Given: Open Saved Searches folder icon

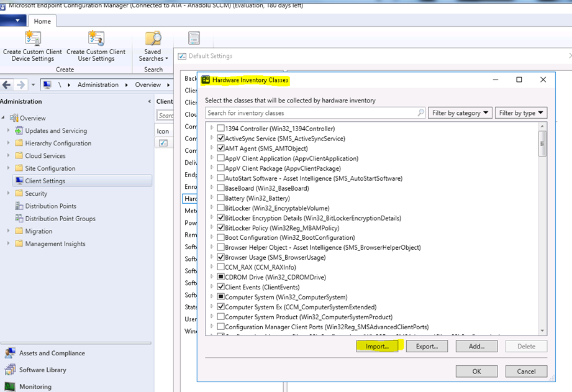Looking at the screenshot, I should [153, 39].
